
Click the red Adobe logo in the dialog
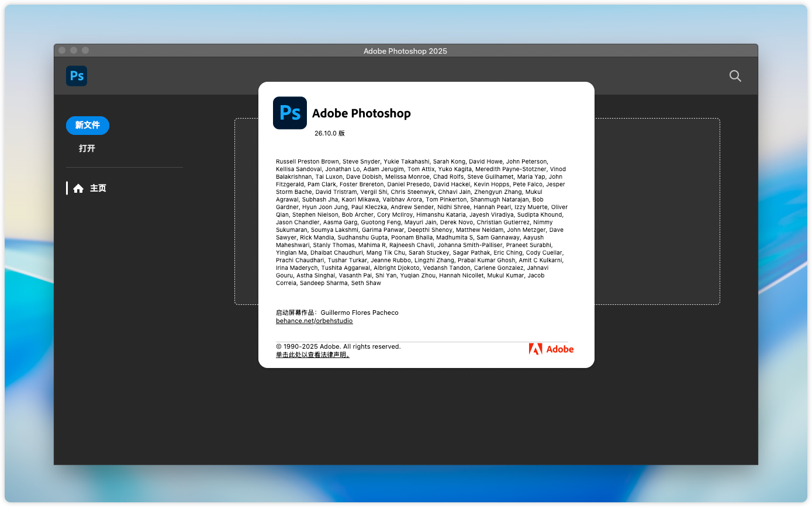coord(551,349)
